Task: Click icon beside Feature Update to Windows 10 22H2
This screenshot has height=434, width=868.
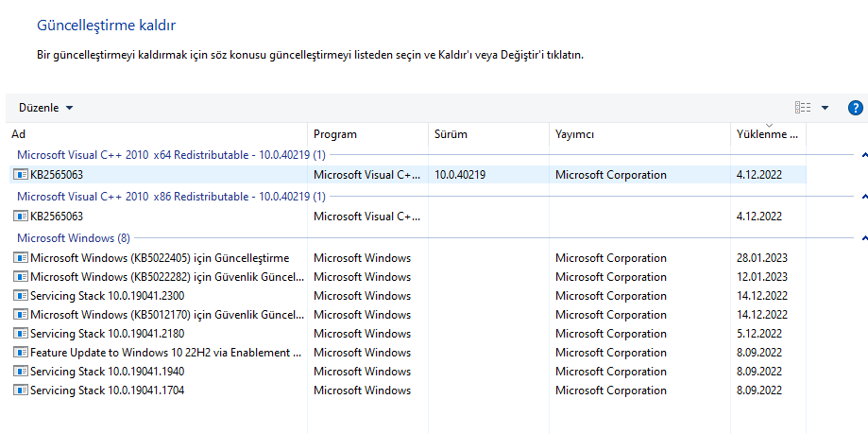Action: click(21, 353)
